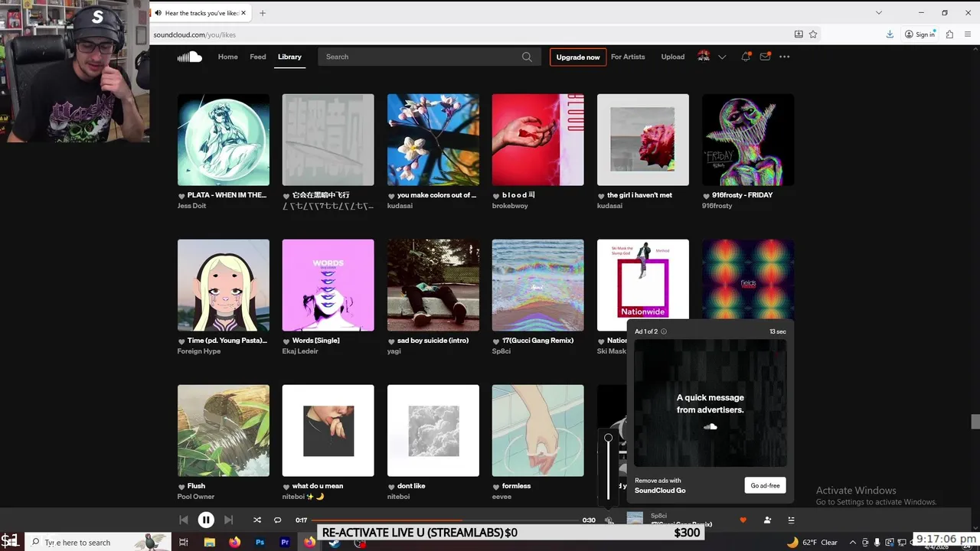
Task: Toggle the like heart on 916frosty - FRIDAY
Action: [706, 195]
